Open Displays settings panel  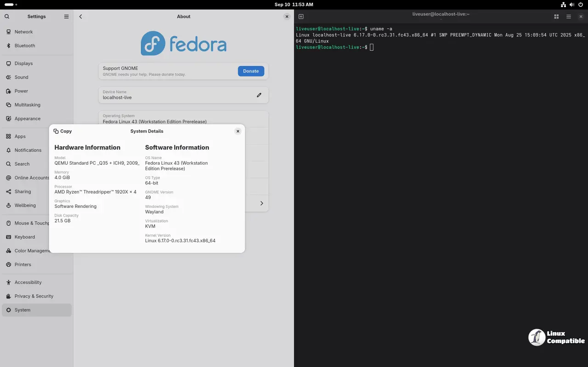23,63
